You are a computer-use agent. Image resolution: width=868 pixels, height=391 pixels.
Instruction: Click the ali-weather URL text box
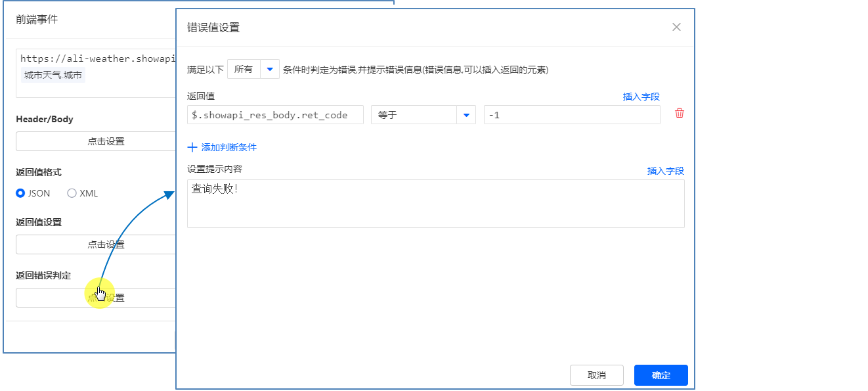pyautogui.click(x=96, y=58)
